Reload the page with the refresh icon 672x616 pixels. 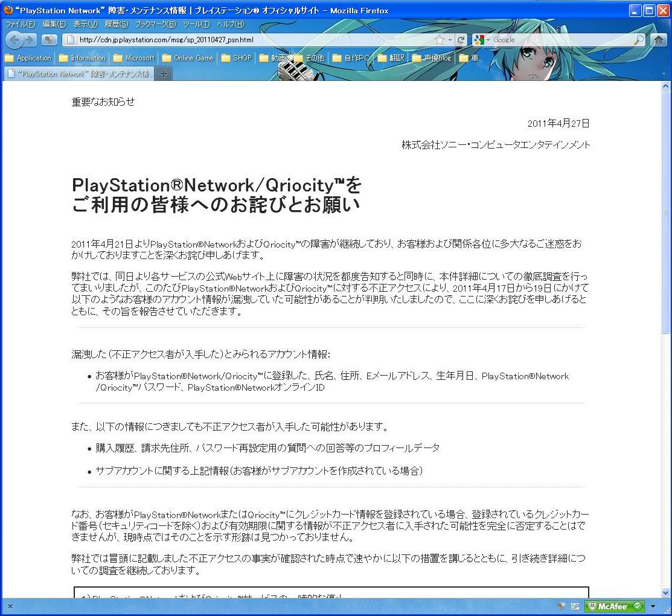click(x=461, y=40)
